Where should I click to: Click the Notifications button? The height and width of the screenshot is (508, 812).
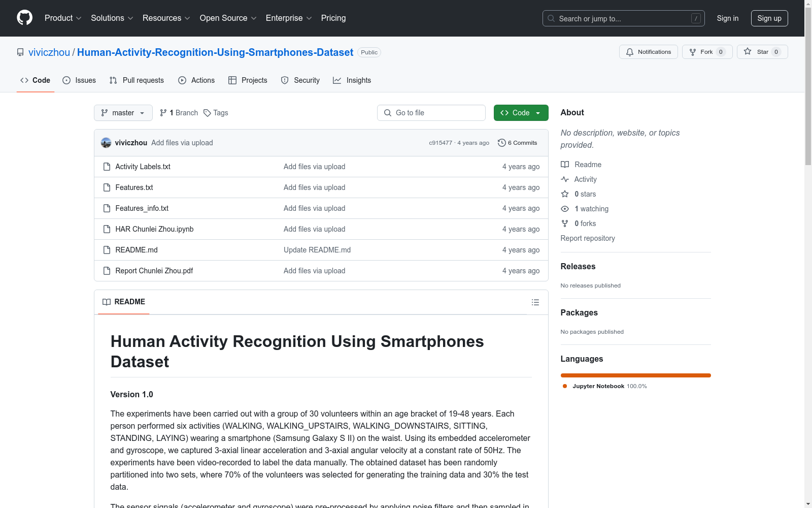(649, 52)
